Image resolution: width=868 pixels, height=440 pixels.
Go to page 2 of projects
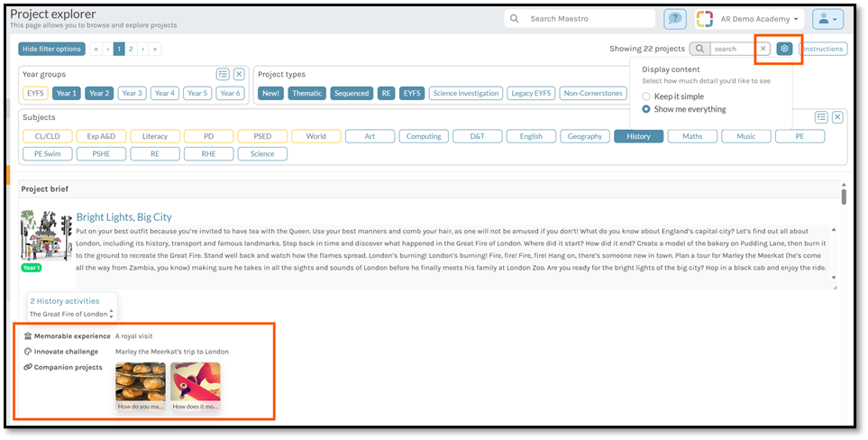[132, 49]
